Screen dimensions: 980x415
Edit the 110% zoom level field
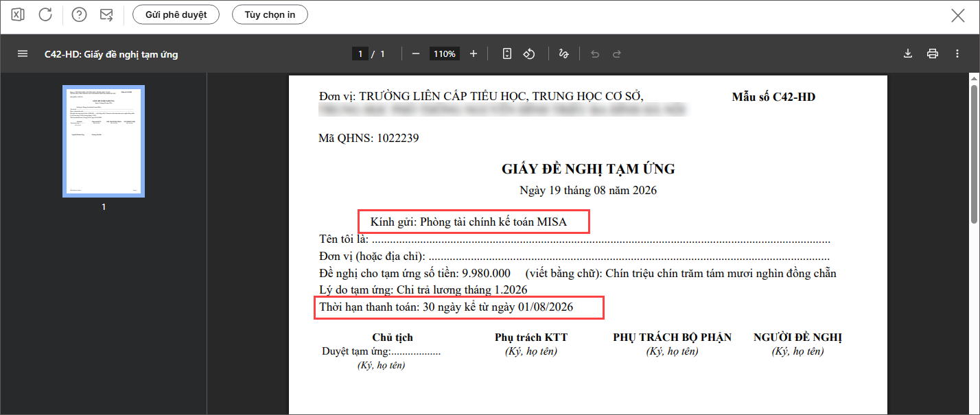tap(445, 54)
